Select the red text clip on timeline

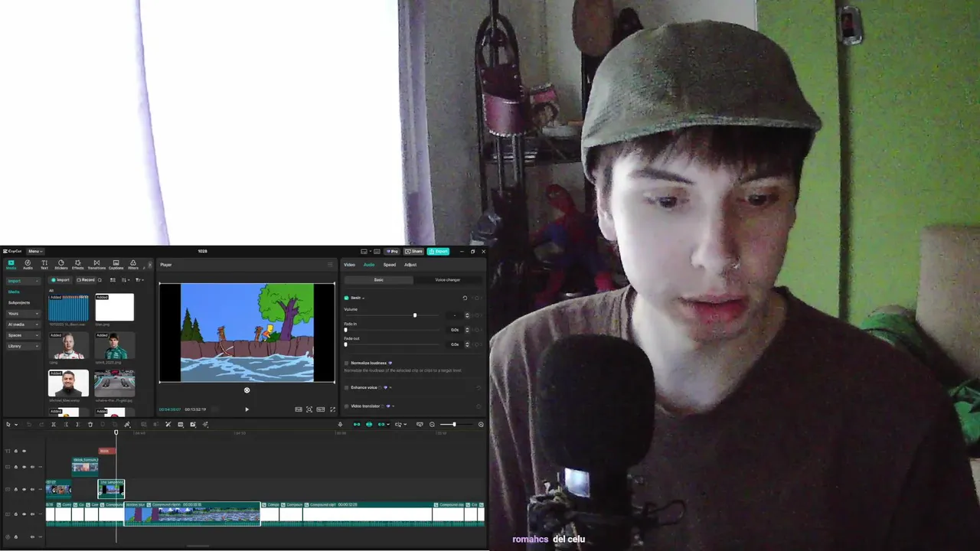107,451
